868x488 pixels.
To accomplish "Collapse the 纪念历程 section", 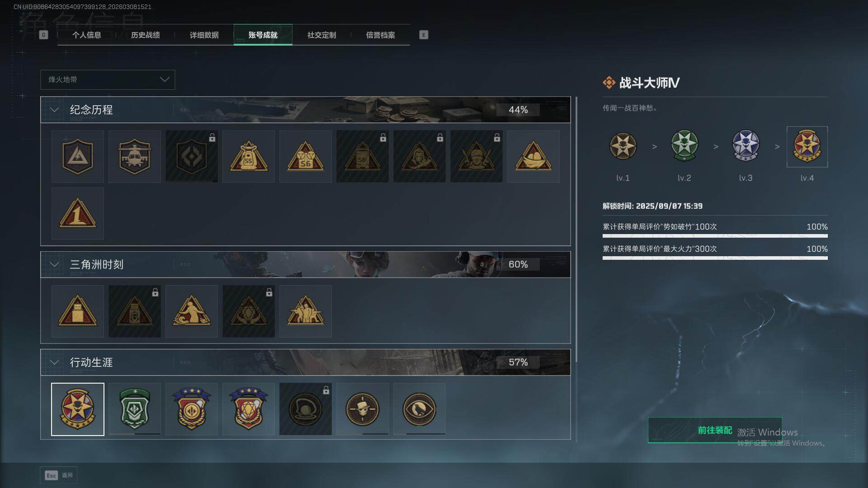I will [54, 110].
